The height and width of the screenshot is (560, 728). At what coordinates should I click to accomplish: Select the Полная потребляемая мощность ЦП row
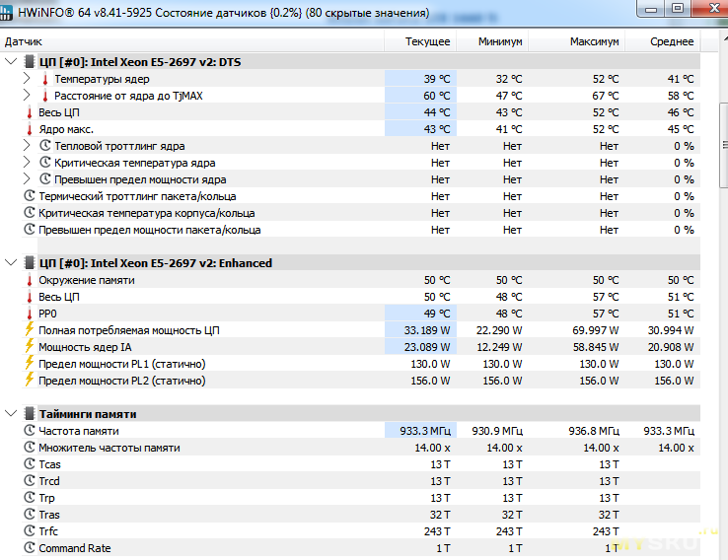128,330
